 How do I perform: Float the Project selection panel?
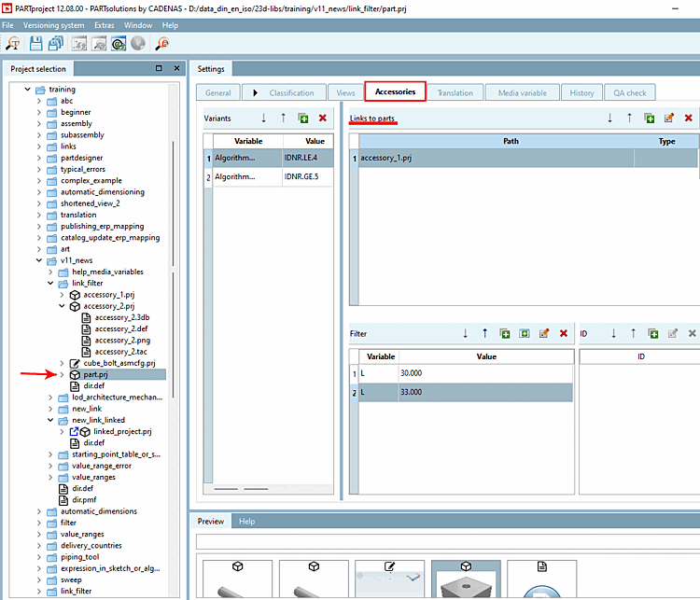coord(159,68)
